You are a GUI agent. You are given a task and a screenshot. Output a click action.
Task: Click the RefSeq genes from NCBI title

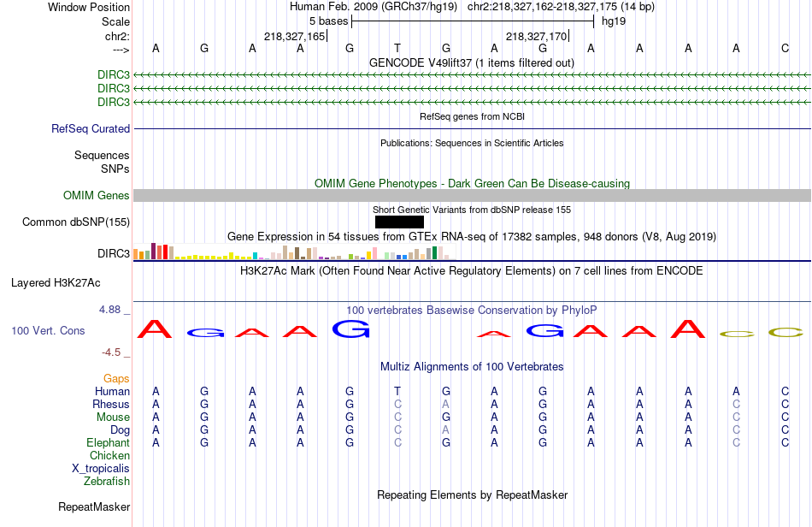[473, 116]
